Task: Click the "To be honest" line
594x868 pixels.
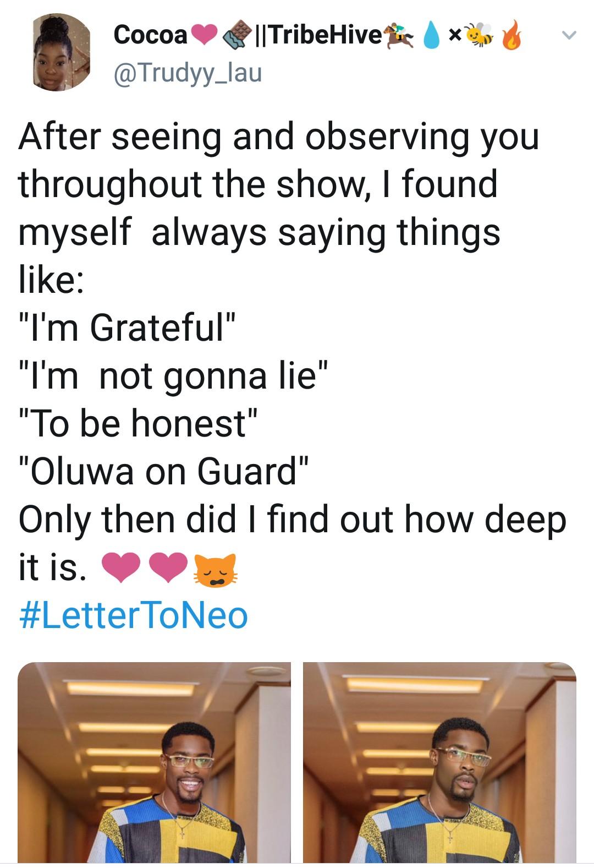Action: point(139,423)
